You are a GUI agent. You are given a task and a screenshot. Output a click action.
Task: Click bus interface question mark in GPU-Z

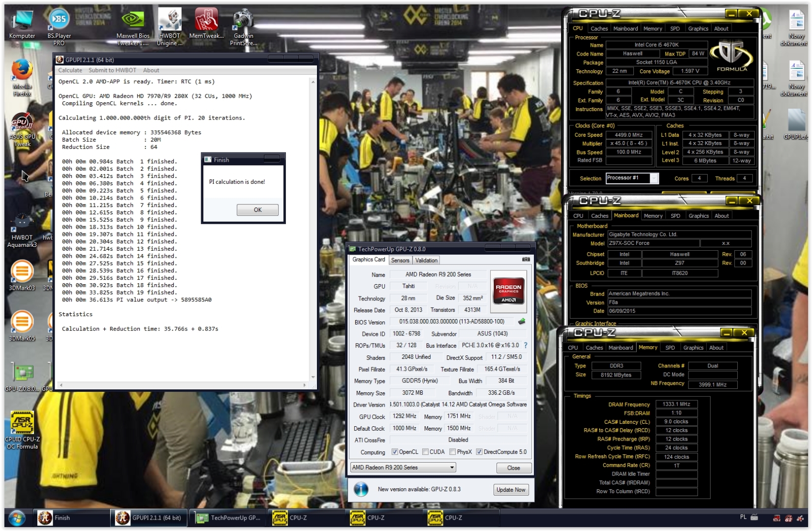point(525,345)
